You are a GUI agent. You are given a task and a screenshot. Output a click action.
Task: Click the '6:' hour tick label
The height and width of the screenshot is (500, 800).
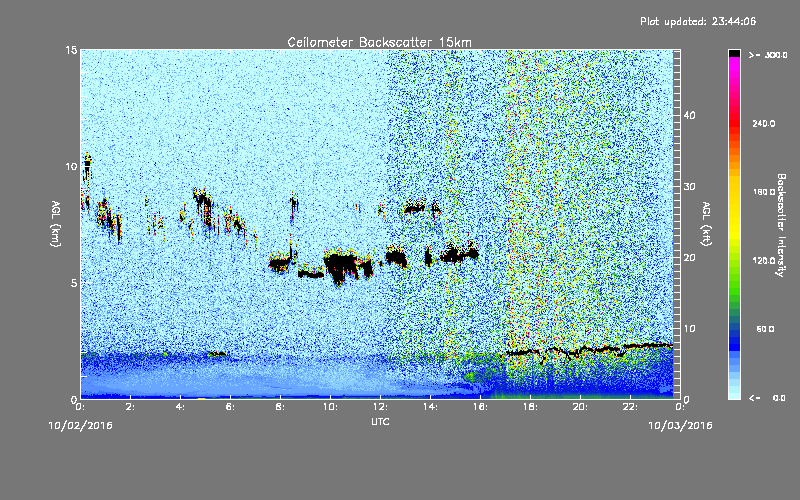[x=231, y=407]
